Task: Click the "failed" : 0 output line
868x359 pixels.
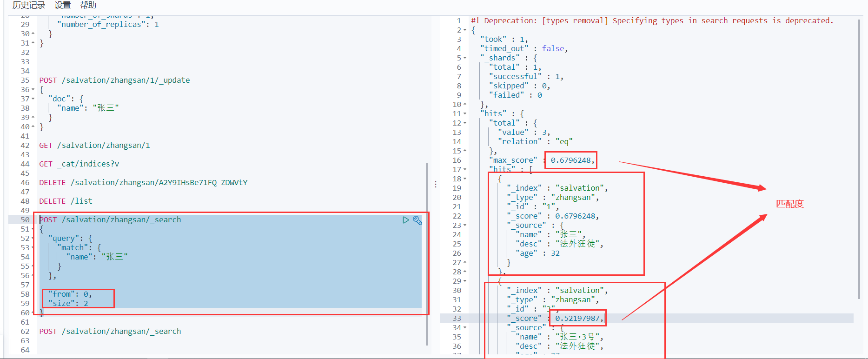Action: point(515,95)
